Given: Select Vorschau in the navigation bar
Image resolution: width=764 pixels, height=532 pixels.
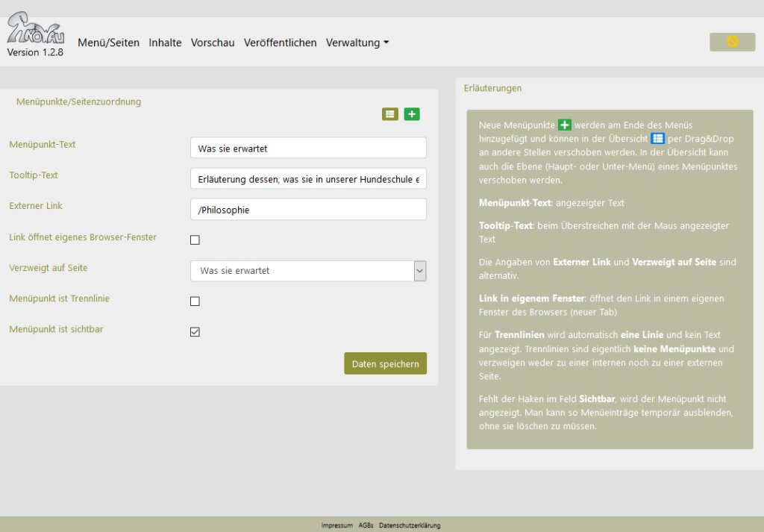Looking at the screenshot, I should click(213, 43).
